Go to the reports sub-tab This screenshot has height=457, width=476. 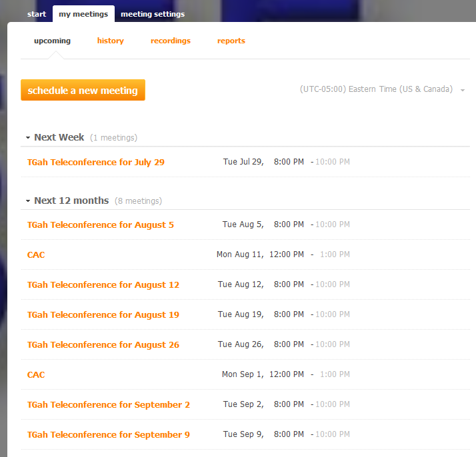(x=231, y=41)
